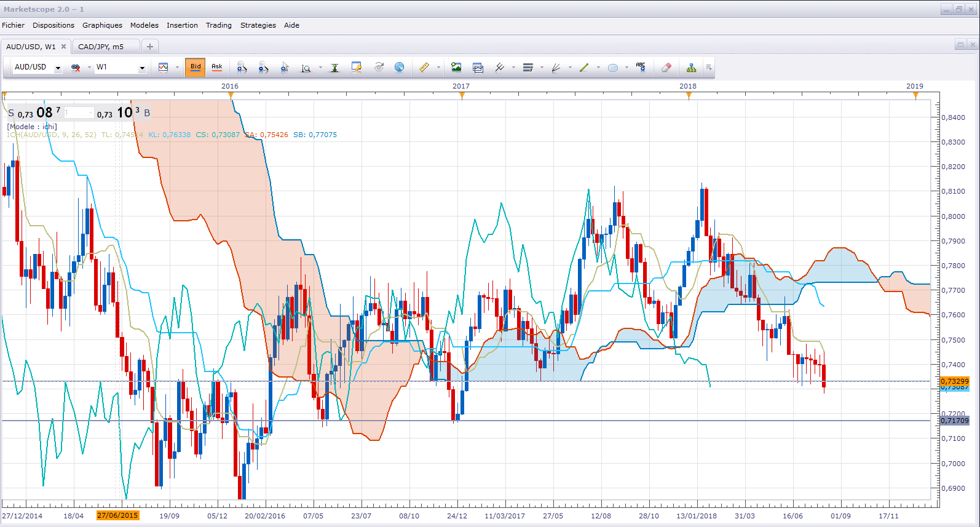Click the trade amount input field
Screen dimensions: 980x527
79,113
